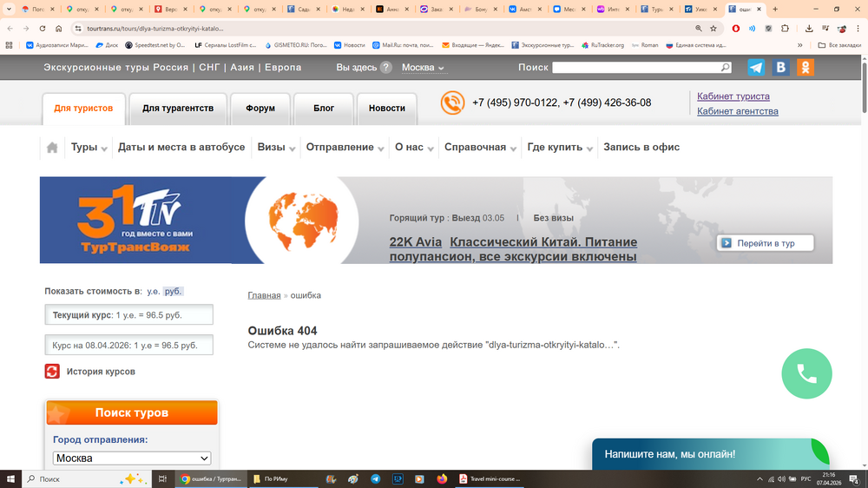The height and width of the screenshot is (488, 868).
Task: Open Telegram from the Windows taskbar
Action: point(375,478)
